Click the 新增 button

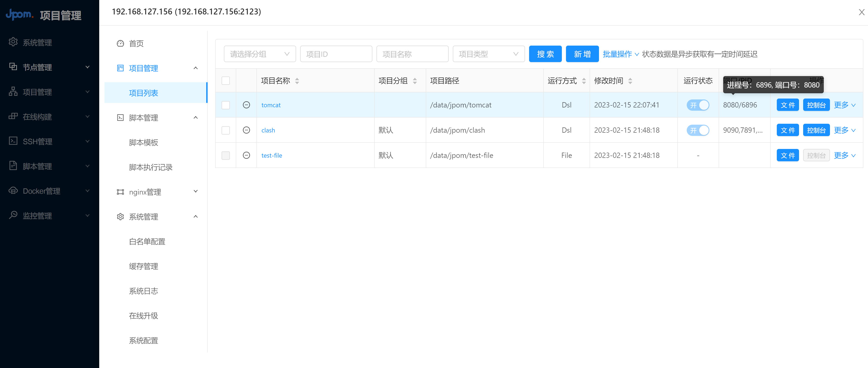pos(582,54)
